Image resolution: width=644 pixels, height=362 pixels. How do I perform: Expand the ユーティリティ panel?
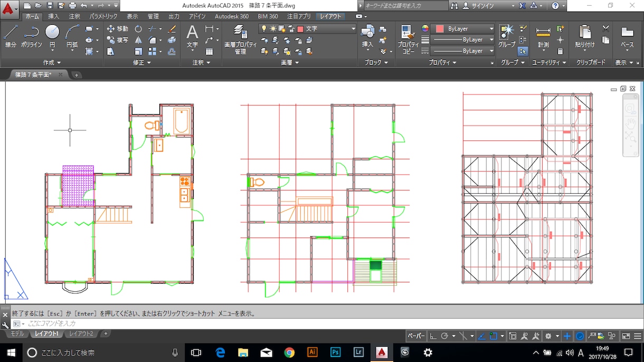tap(549, 63)
